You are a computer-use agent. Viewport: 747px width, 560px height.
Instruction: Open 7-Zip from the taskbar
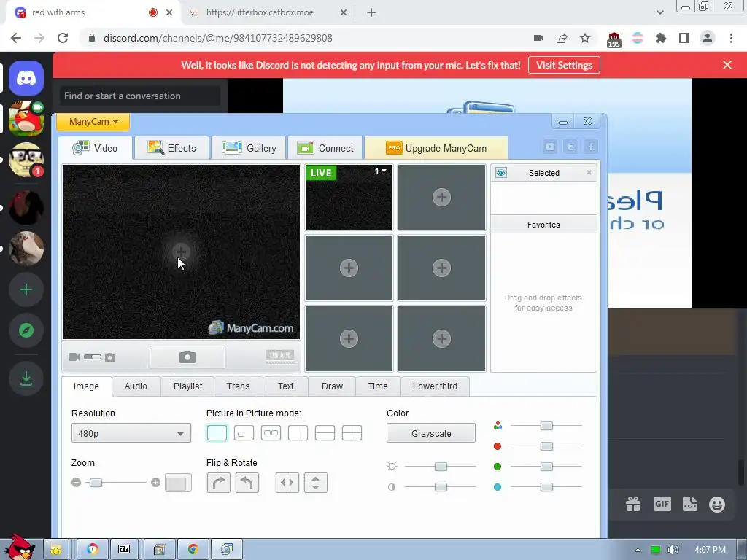point(124,550)
